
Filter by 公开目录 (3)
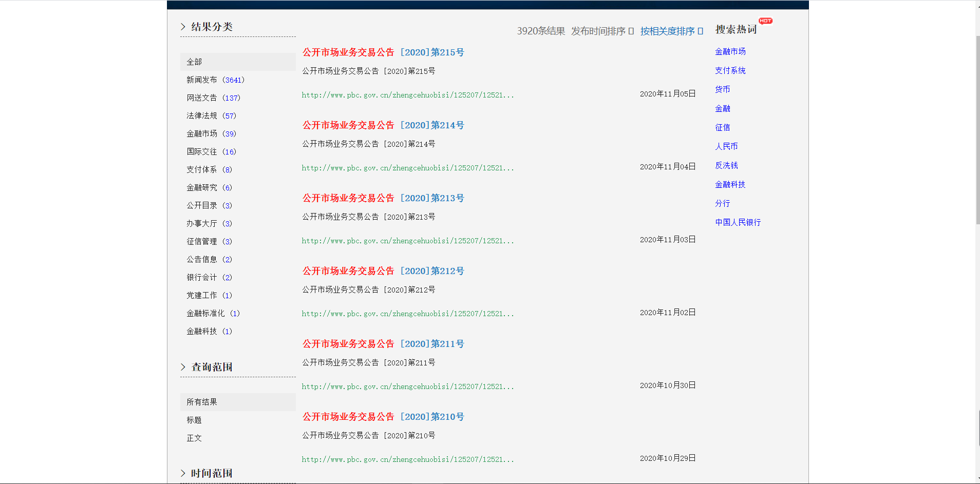209,206
